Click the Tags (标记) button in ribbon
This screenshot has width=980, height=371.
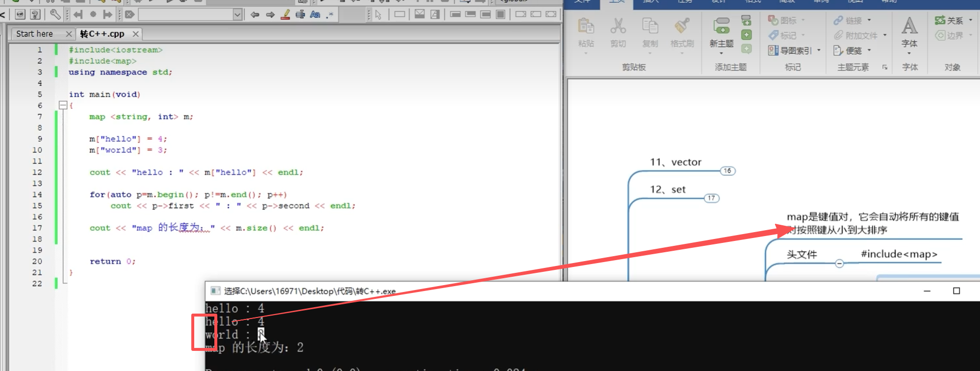click(x=783, y=35)
